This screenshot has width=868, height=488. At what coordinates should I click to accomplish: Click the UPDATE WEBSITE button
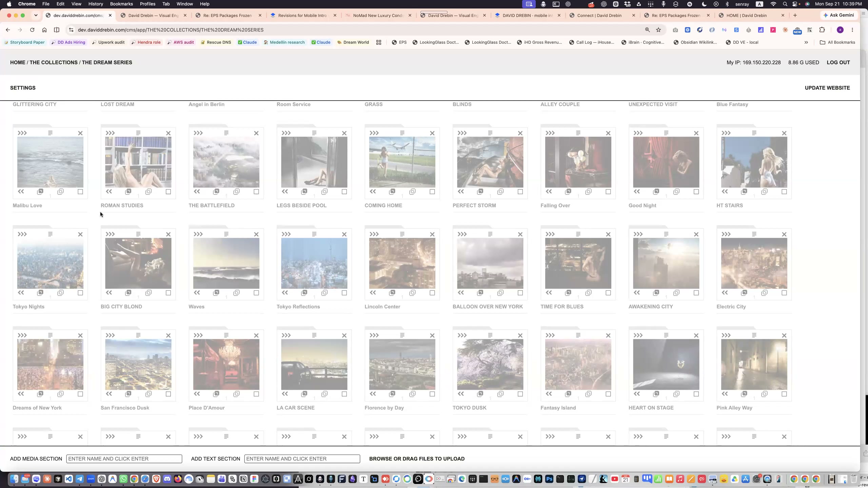coord(827,88)
